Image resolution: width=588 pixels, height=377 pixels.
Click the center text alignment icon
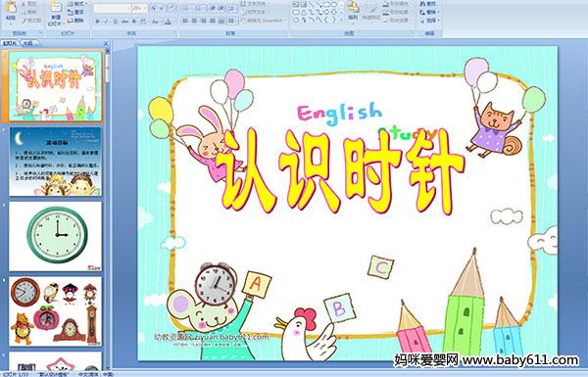195,21
